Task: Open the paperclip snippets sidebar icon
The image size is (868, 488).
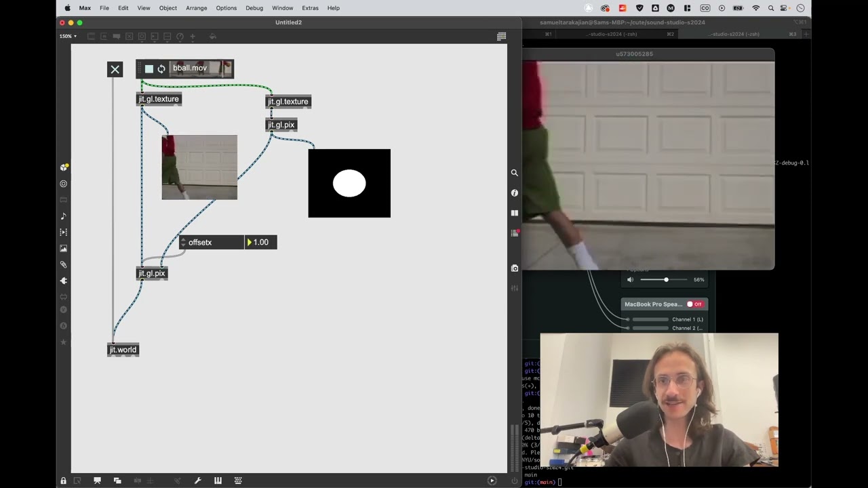Action: pos(64,265)
